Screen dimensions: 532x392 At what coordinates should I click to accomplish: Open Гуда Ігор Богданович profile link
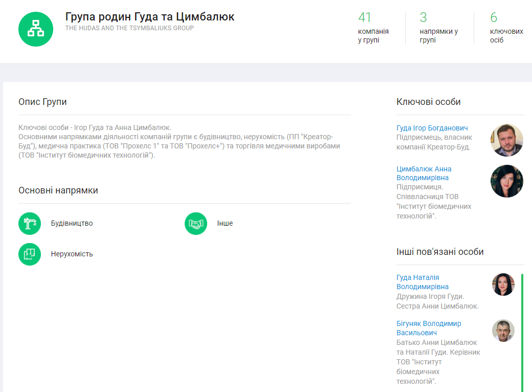tap(432, 128)
